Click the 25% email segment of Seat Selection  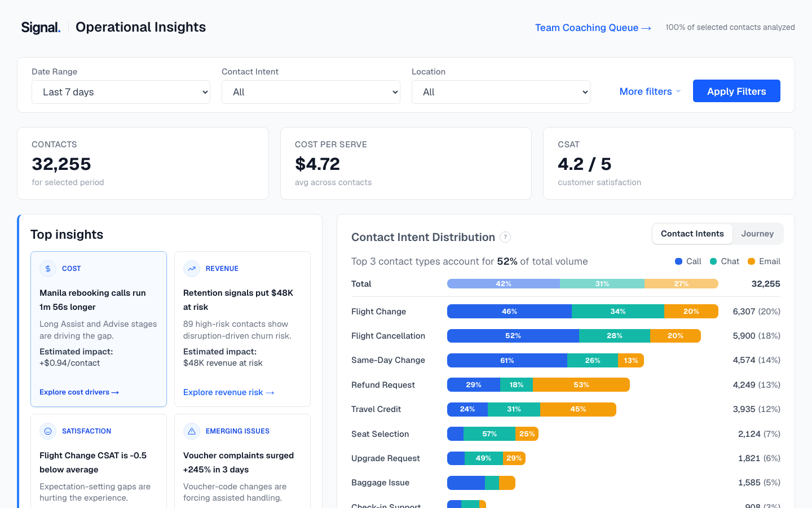coord(527,434)
